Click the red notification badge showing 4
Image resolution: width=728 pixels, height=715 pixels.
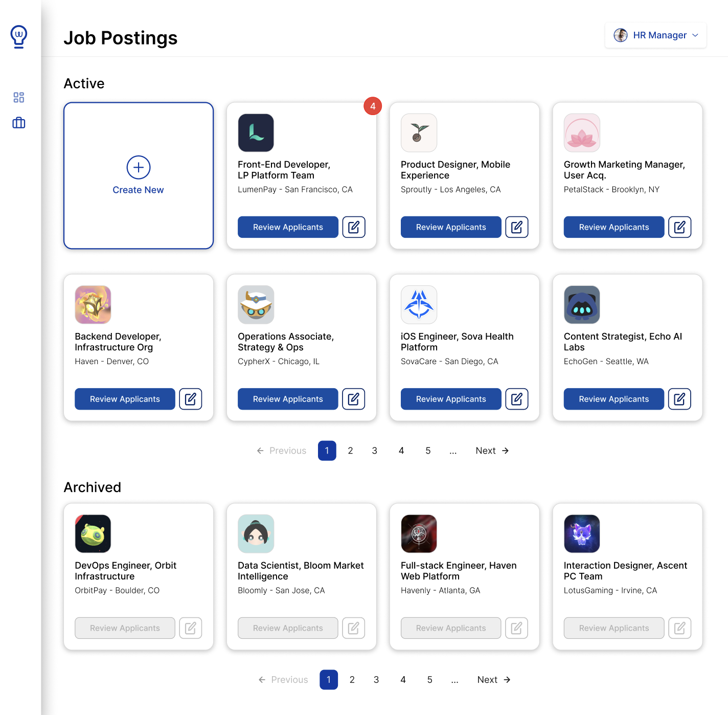pyautogui.click(x=373, y=106)
